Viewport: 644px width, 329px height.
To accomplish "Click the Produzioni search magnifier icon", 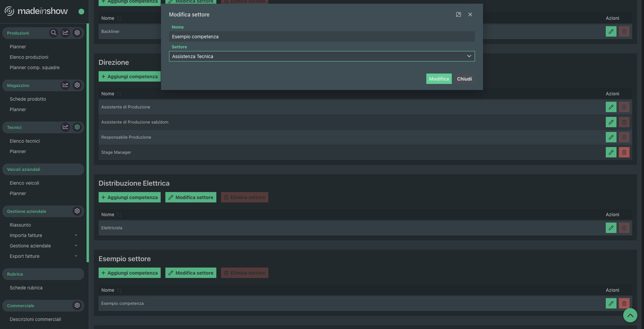I will click(x=53, y=33).
